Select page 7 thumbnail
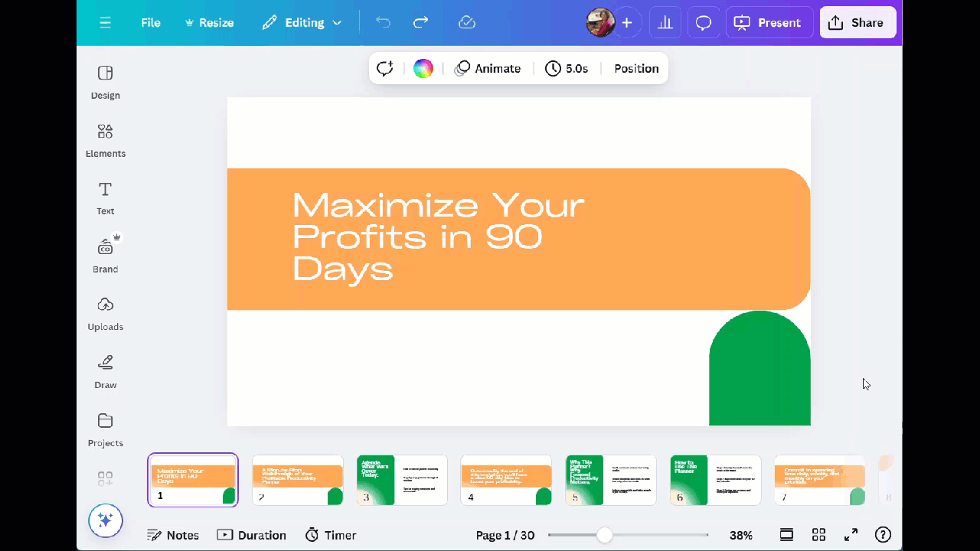Viewport: 980px width, 551px height. (820, 480)
